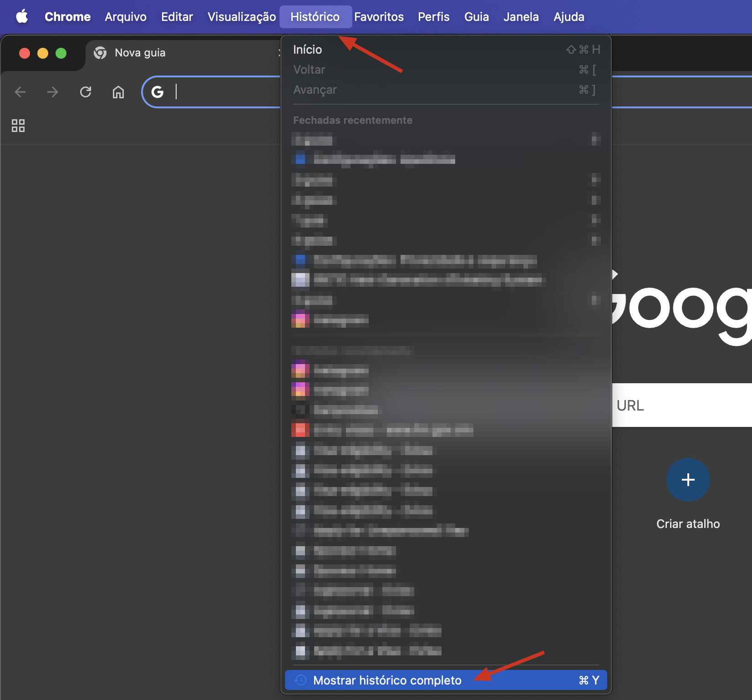Click the Apple menu icon
The width and height of the screenshot is (752, 700).
pos(22,16)
